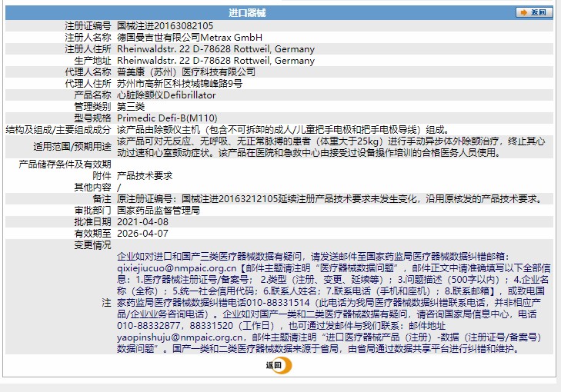Click the 代理人名称 field label
The height and width of the screenshot is (392, 561).
88,71
